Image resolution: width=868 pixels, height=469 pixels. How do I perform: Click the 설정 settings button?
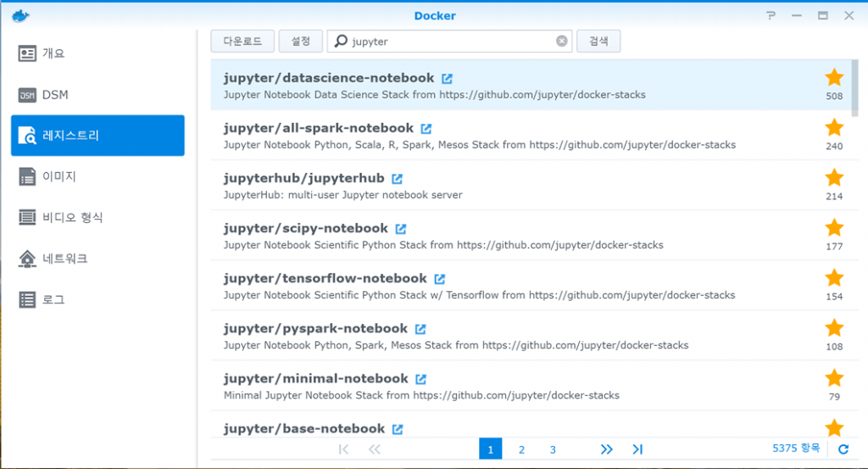[x=301, y=42]
